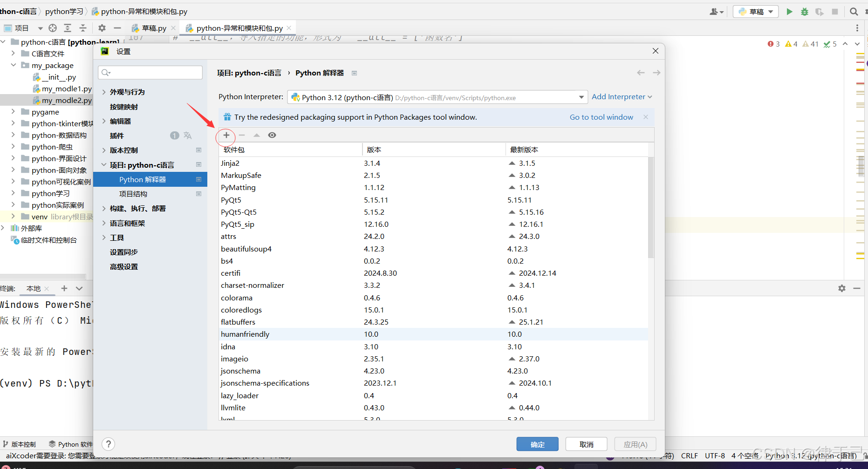The image size is (868, 469).
Task: Dismiss the packaging support banner
Action: tap(646, 117)
